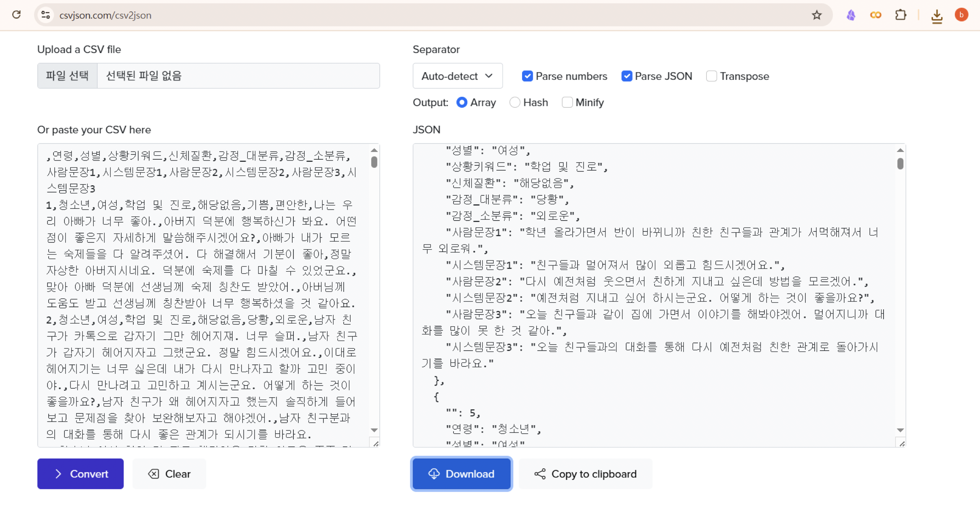Click the browser profile avatar
Viewport: 980px width, 531px height.
[962, 15]
